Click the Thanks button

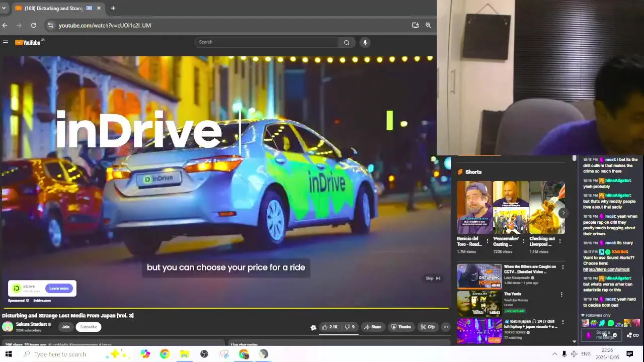coord(401,327)
